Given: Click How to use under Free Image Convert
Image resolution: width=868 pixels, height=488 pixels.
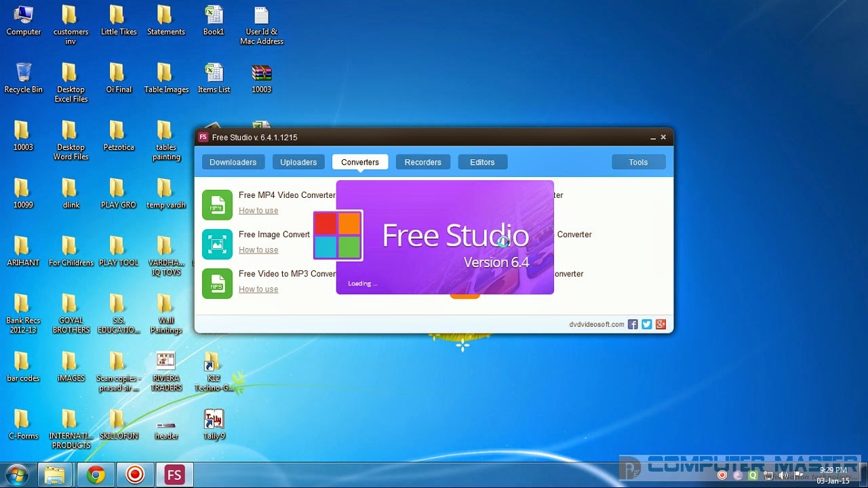Looking at the screenshot, I should [x=258, y=250].
